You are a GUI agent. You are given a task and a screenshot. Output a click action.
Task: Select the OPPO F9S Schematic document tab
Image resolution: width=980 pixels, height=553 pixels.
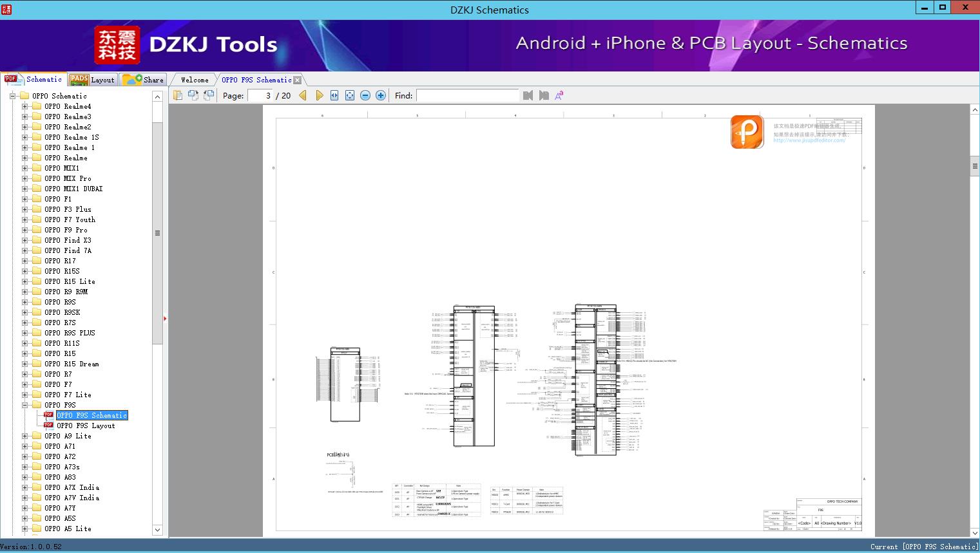coord(256,80)
